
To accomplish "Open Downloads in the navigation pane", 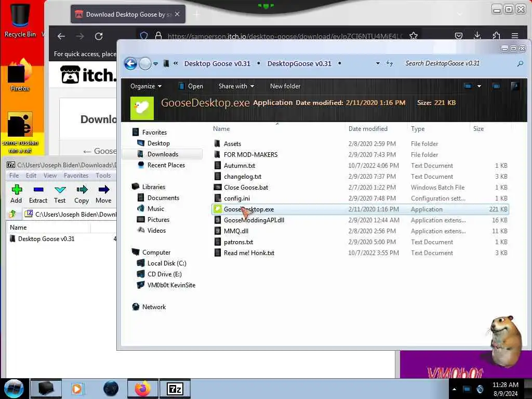I will coord(163,154).
